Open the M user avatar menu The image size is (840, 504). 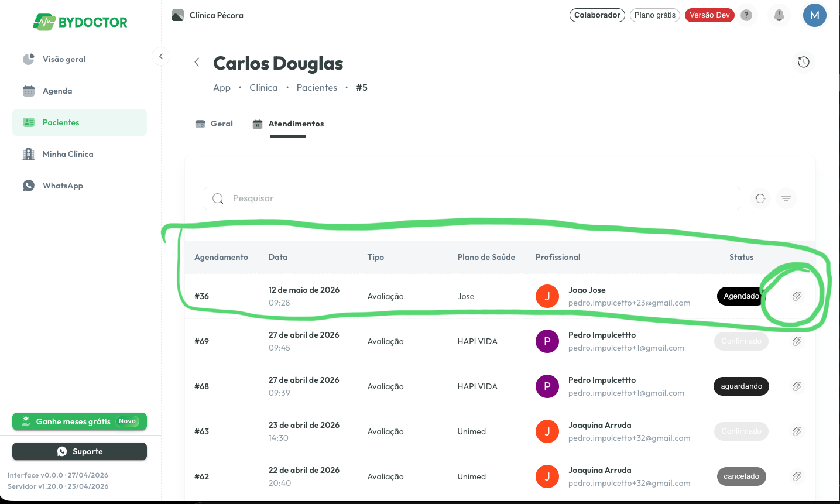pos(815,15)
